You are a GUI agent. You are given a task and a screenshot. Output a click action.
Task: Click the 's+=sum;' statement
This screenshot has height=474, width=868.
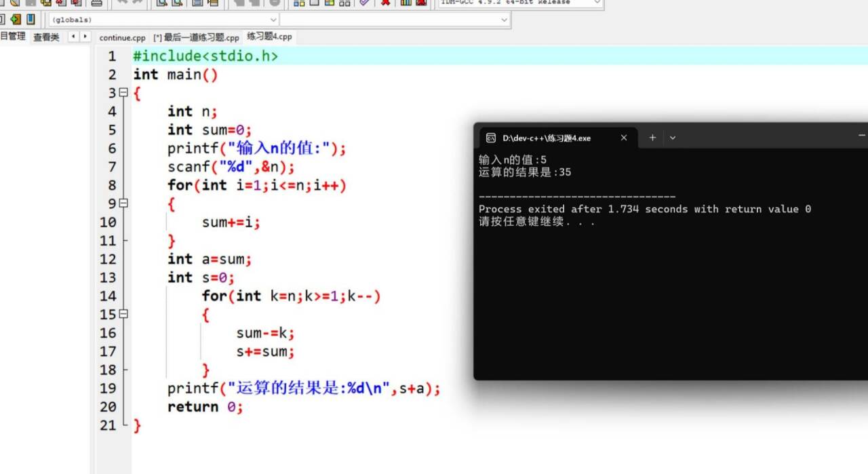tap(266, 351)
